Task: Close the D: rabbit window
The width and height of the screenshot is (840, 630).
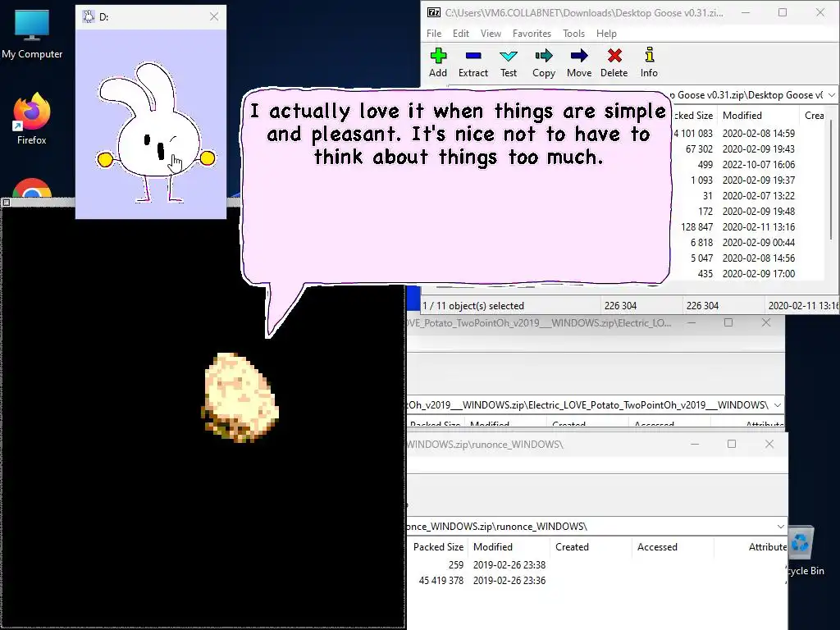Action: 214,16
